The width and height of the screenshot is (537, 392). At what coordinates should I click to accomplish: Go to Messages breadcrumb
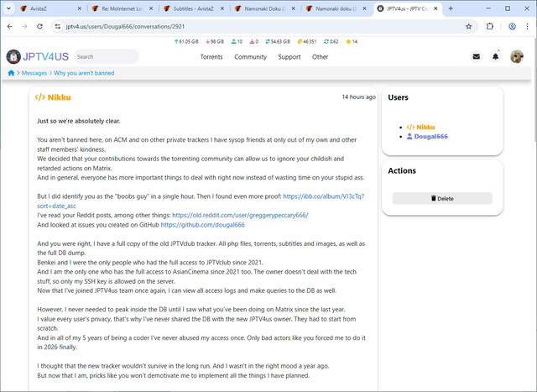coord(34,73)
